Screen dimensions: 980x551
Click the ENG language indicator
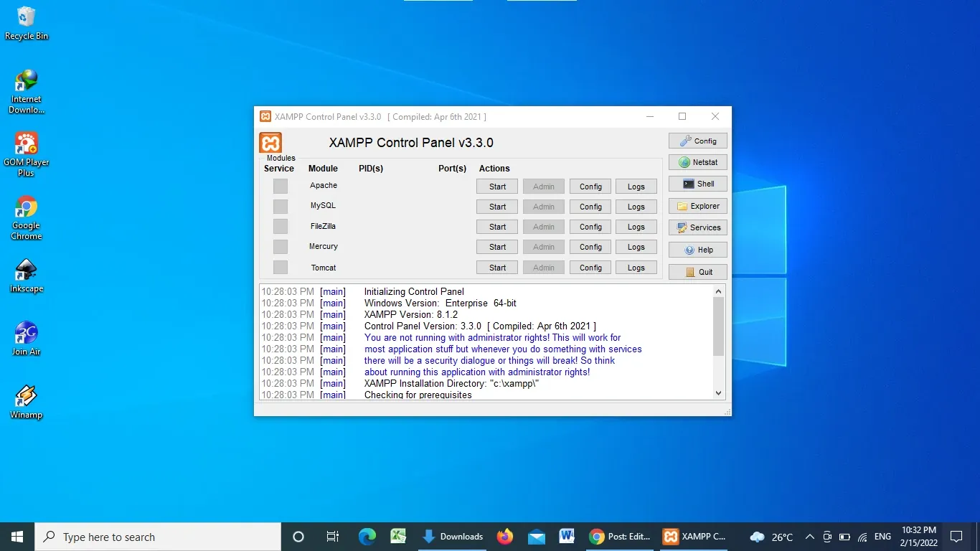(882, 537)
